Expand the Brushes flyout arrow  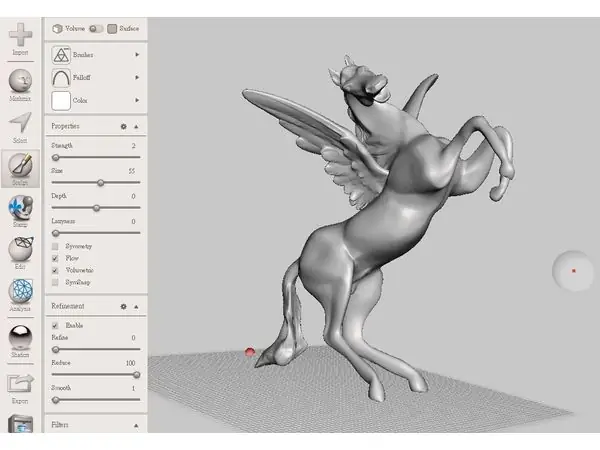pyautogui.click(x=137, y=55)
